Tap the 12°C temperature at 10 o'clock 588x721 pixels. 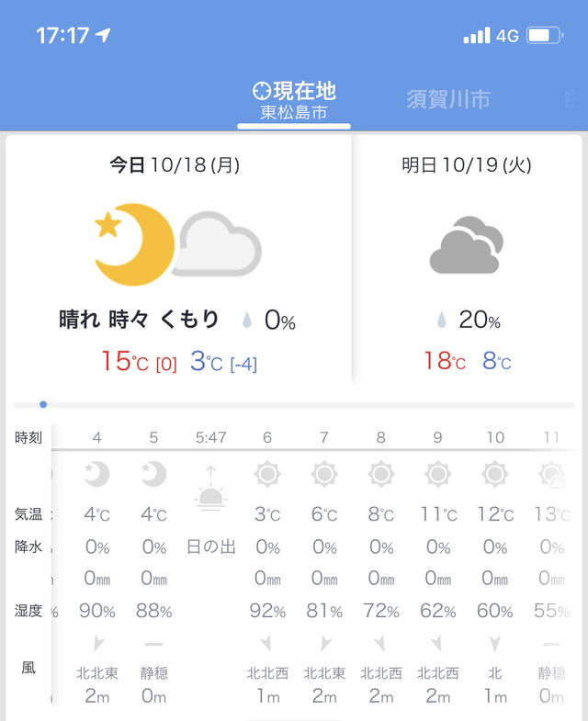[495, 514]
